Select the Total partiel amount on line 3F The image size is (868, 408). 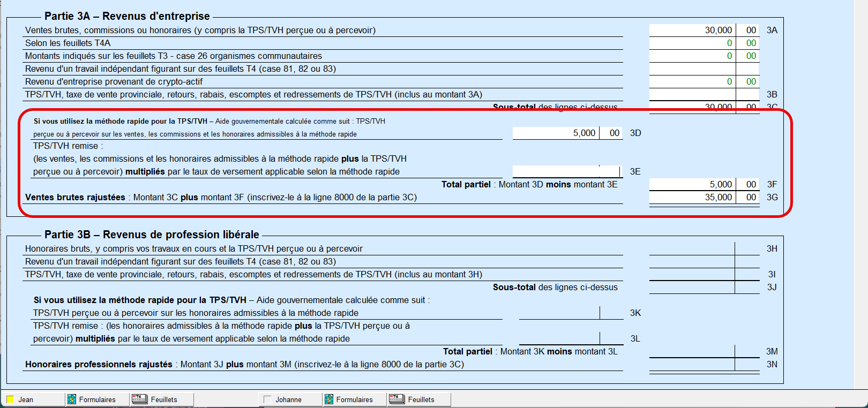click(x=704, y=184)
